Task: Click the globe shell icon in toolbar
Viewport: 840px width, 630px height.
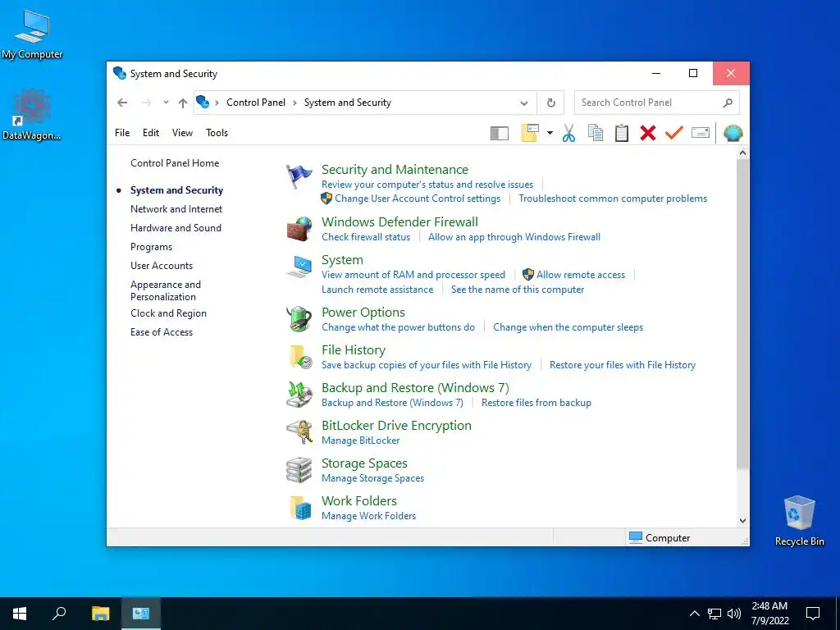Action: pos(733,133)
